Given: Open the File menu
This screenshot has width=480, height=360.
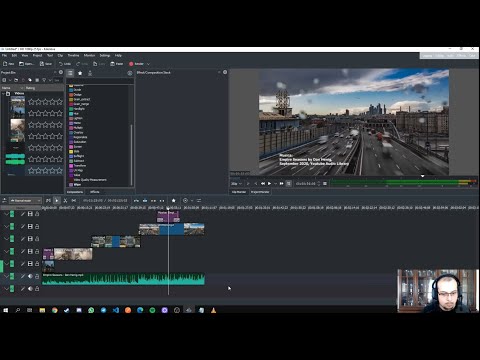Looking at the screenshot, I should [x=4, y=55].
